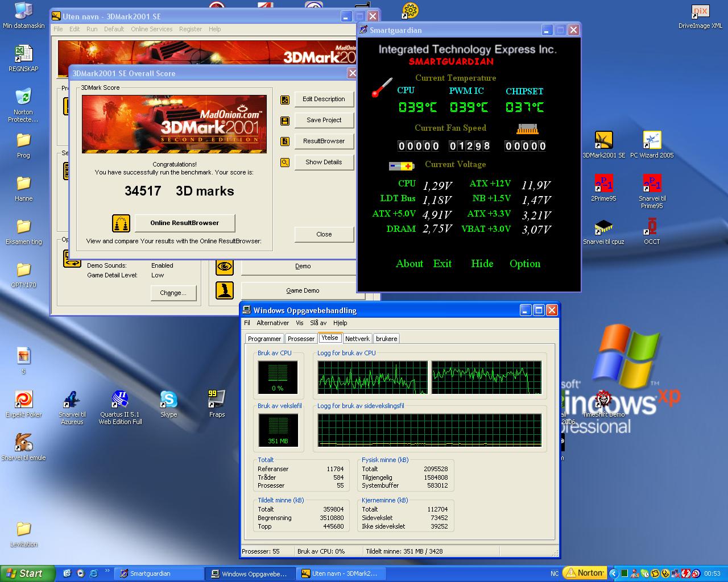Click the Change... options button
The height and width of the screenshot is (582, 728).
coord(173,293)
